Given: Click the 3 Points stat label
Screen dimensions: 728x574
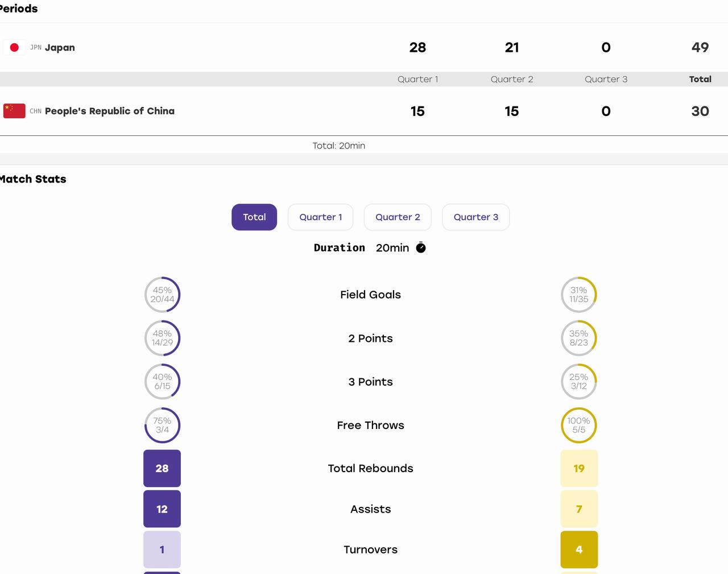Looking at the screenshot, I should [371, 382].
